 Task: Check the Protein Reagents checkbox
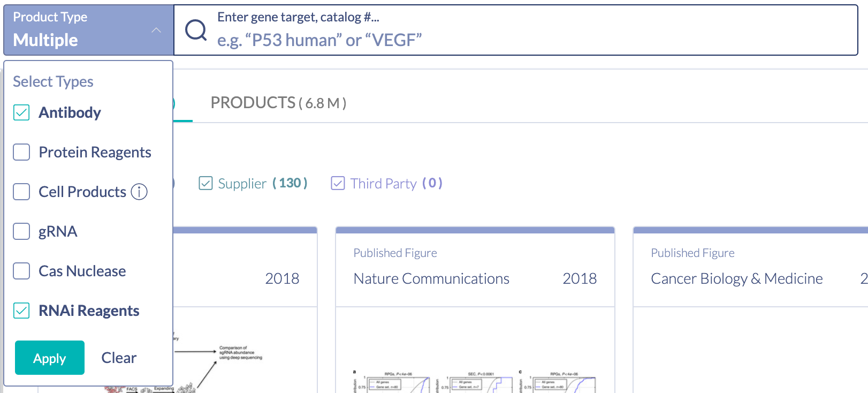pos(21,152)
